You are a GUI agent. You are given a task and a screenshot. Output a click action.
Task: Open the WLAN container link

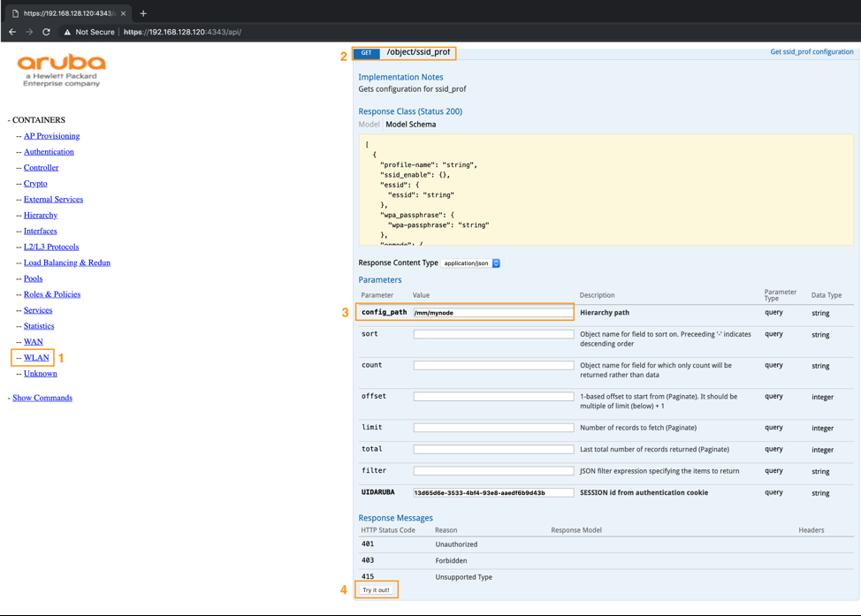click(36, 358)
